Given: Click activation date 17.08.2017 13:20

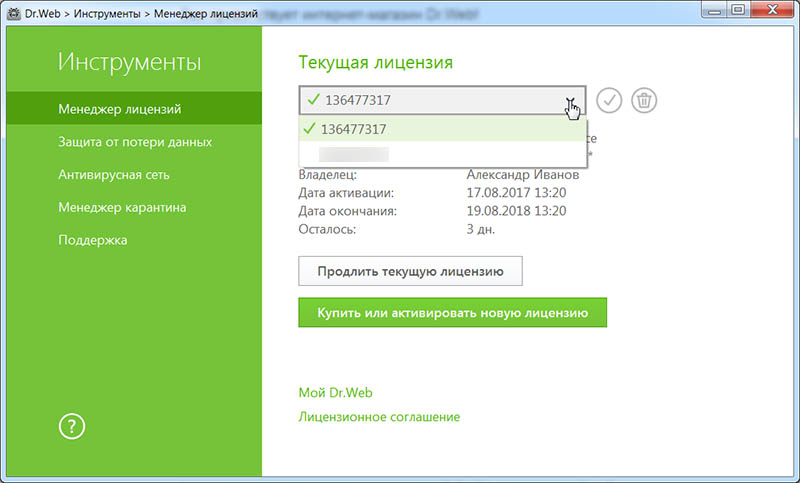Looking at the screenshot, I should [516, 193].
